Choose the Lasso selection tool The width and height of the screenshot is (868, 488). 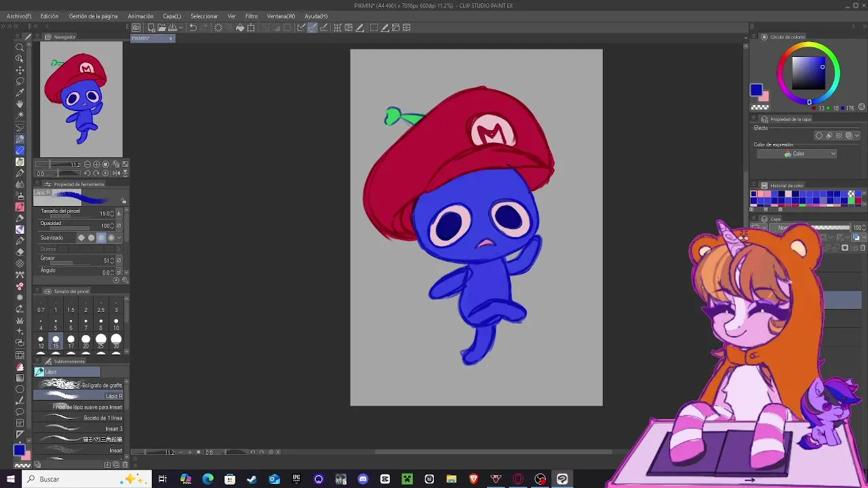pos(20,81)
